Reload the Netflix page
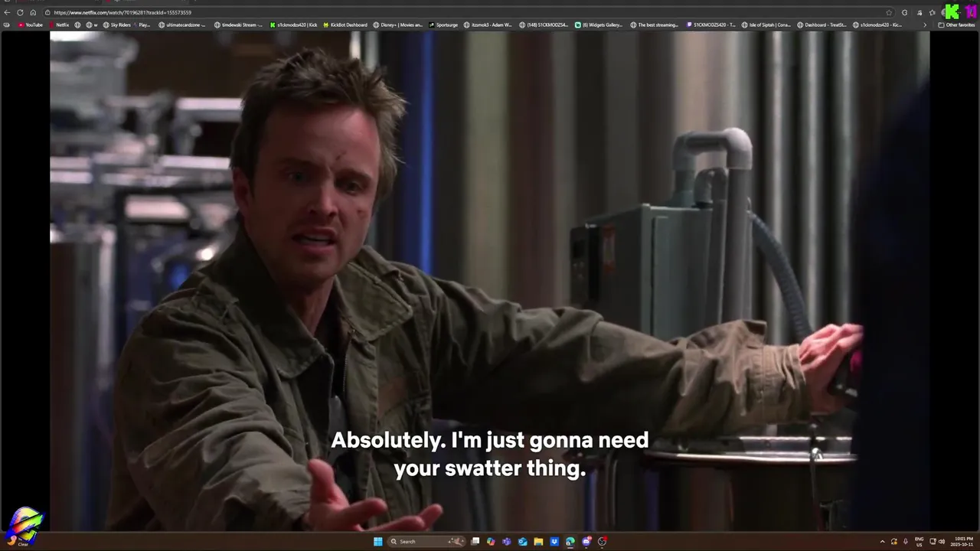The image size is (980, 551). (x=20, y=12)
